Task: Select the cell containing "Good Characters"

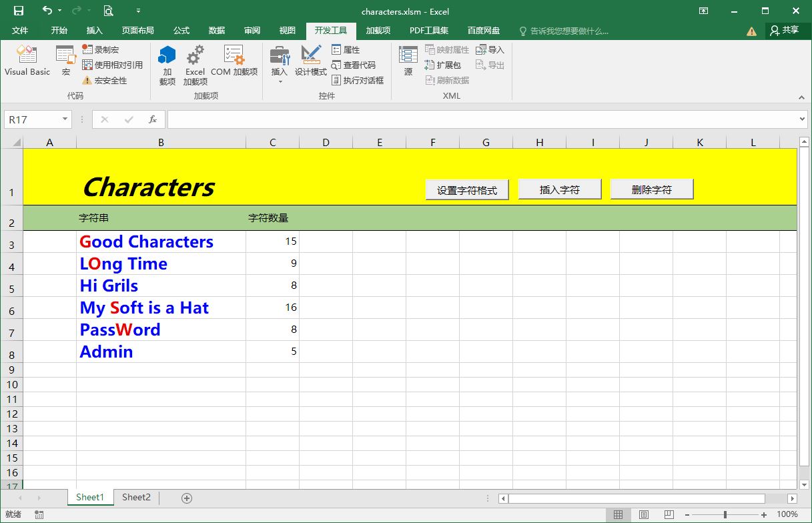Action: coord(161,241)
